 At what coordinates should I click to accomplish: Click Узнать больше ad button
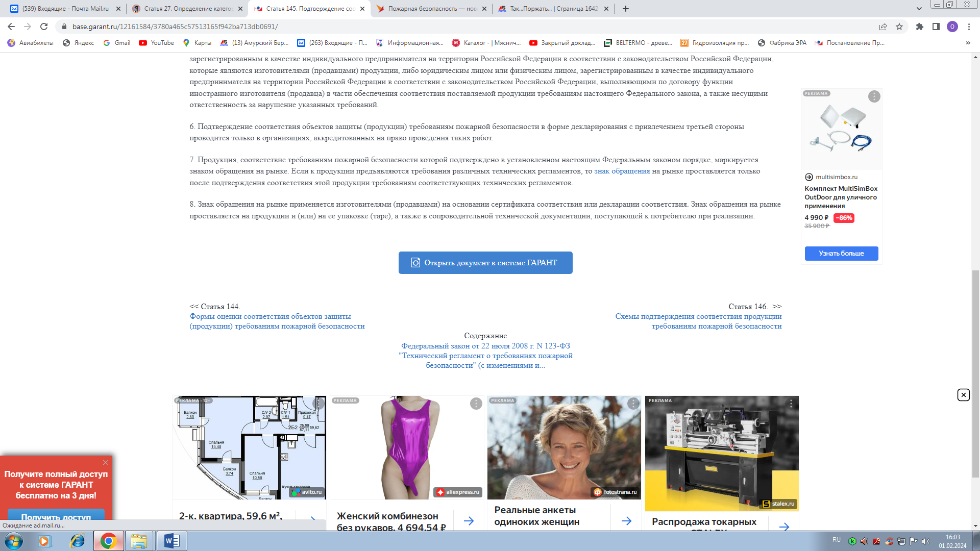(841, 254)
